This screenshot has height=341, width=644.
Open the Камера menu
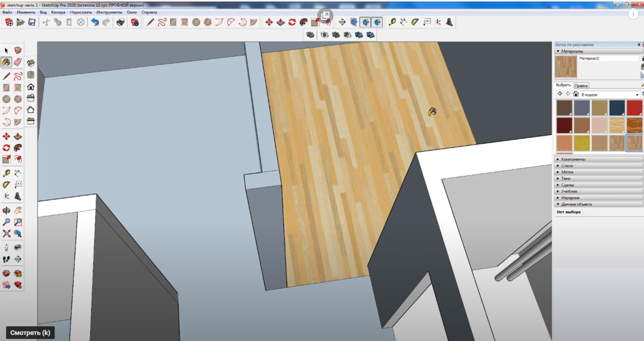(x=58, y=12)
